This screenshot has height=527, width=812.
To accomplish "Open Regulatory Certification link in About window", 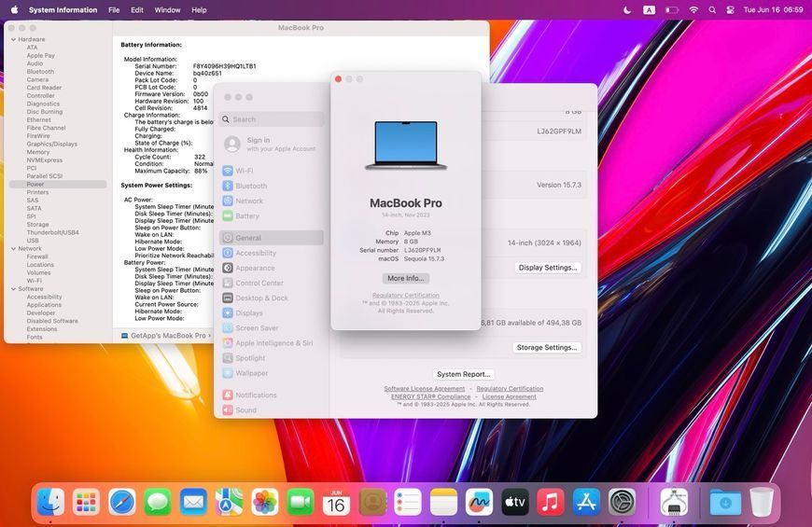I will coord(405,295).
